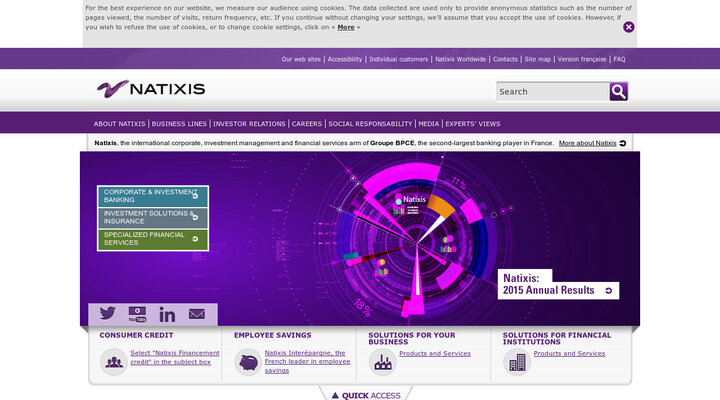Click the building icon for financial institutions
The width and height of the screenshot is (720, 400).
[517, 362]
